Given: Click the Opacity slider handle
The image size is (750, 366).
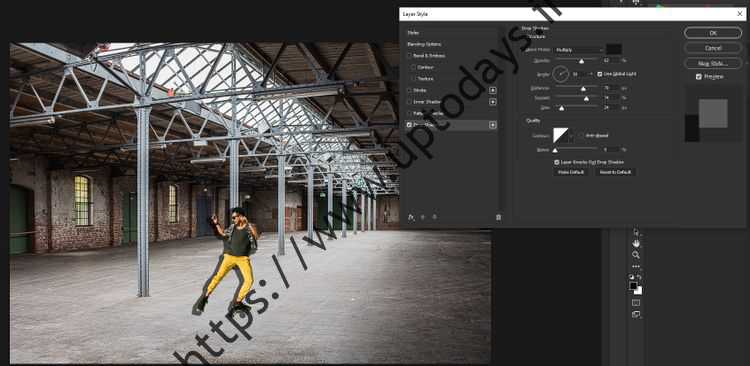Looking at the screenshot, I should coord(582,61).
